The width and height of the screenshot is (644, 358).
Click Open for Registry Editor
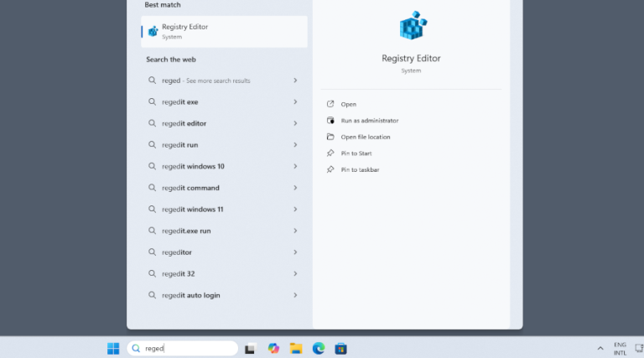[348, 104]
